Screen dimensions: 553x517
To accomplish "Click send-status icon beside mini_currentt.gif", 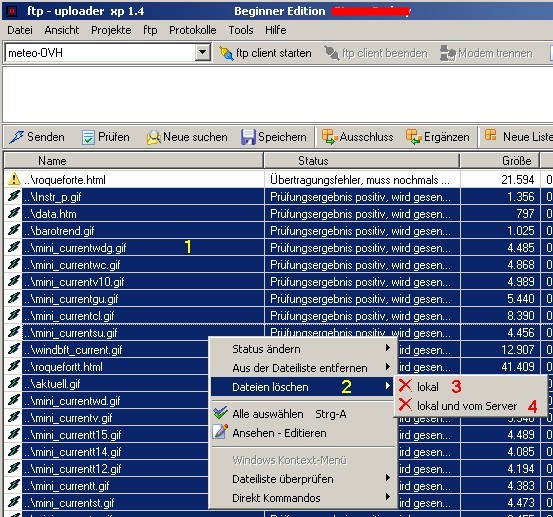I will [x=14, y=485].
